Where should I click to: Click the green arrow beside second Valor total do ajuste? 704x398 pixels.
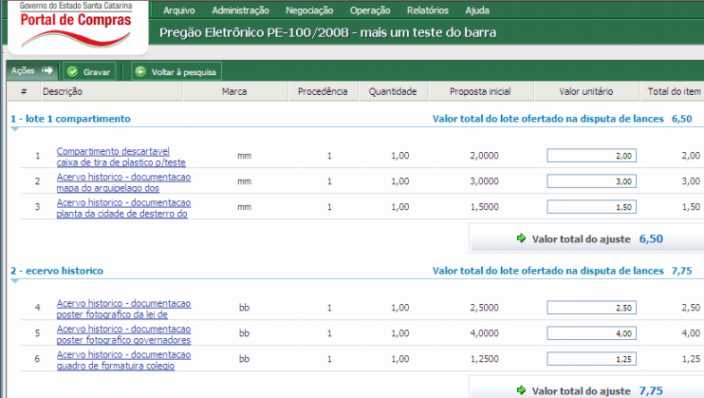(521, 390)
